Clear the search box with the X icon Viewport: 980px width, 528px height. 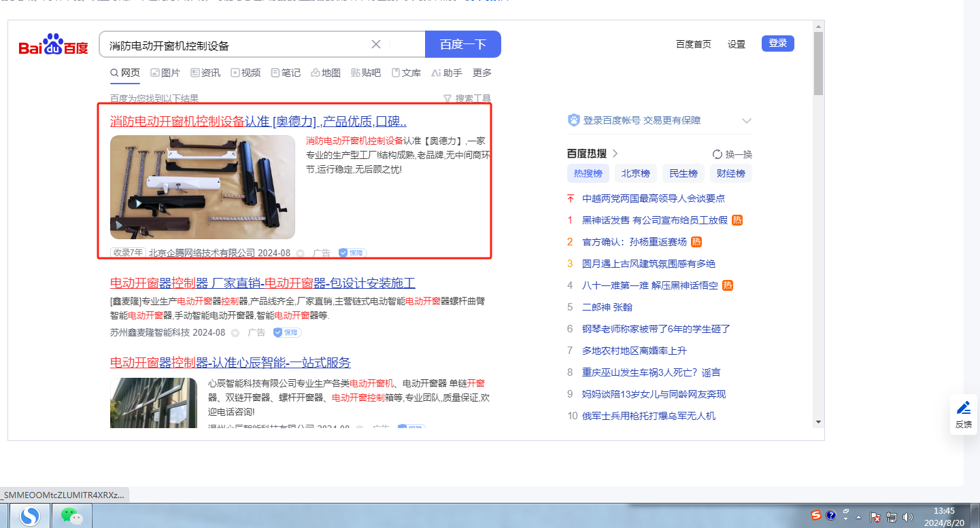tap(375, 45)
